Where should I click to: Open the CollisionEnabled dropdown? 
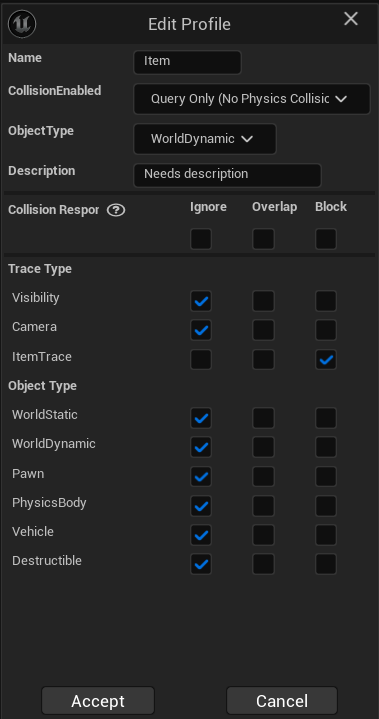[252, 99]
